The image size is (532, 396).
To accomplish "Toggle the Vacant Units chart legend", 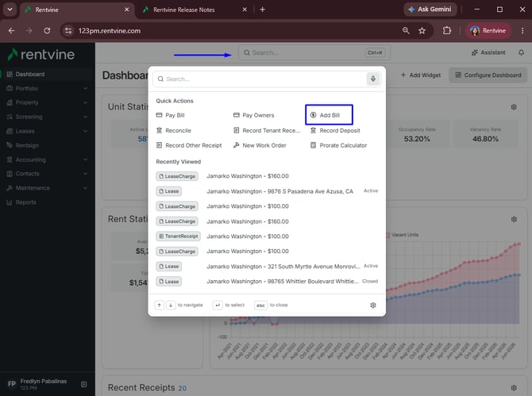I will (403, 235).
